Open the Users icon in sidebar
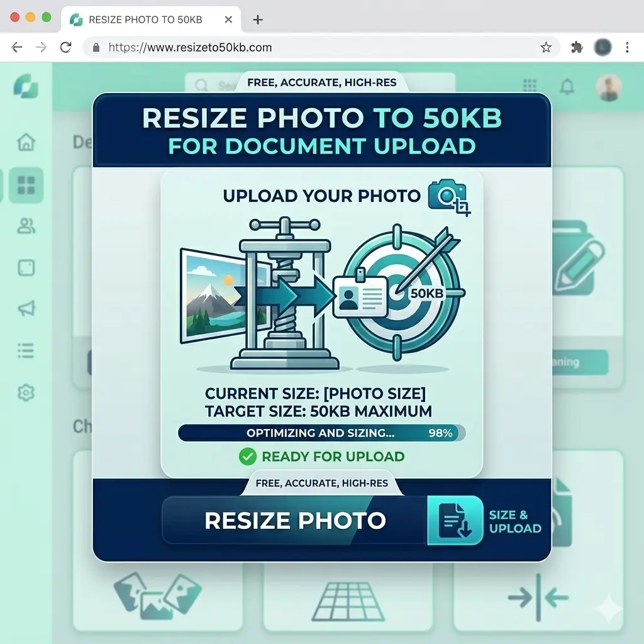 pyautogui.click(x=26, y=226)
